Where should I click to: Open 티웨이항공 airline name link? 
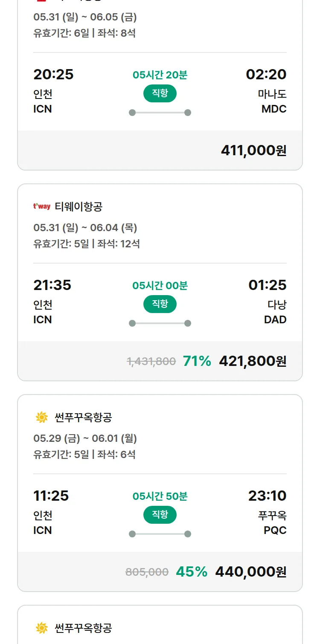click(79, 207)
